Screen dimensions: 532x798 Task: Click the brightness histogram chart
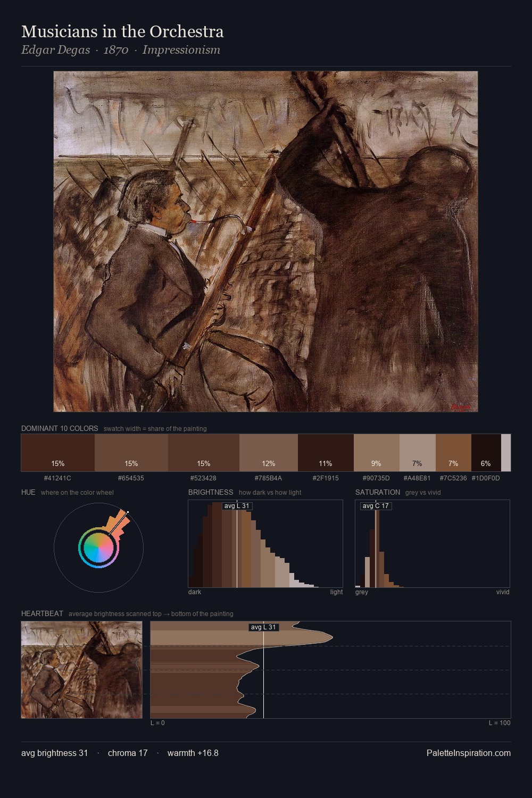pos(265,544)
